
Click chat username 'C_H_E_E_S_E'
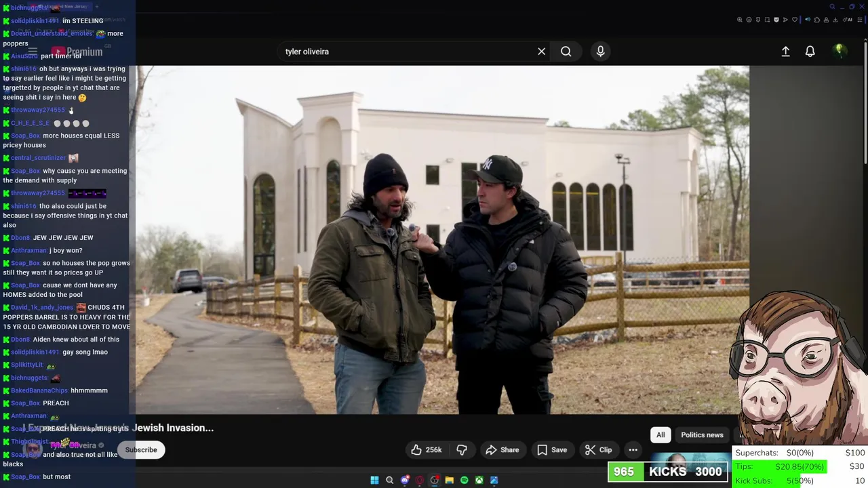coord(30,123)
